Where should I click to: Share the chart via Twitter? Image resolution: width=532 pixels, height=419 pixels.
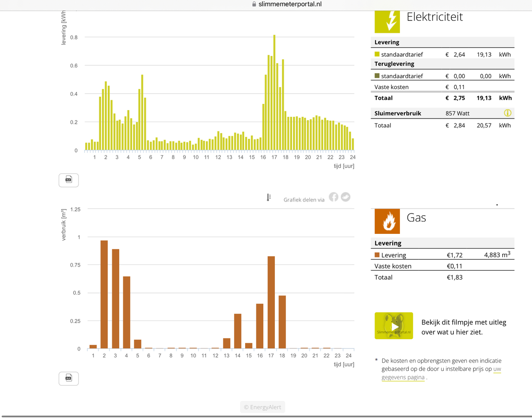tap(345, 197)
